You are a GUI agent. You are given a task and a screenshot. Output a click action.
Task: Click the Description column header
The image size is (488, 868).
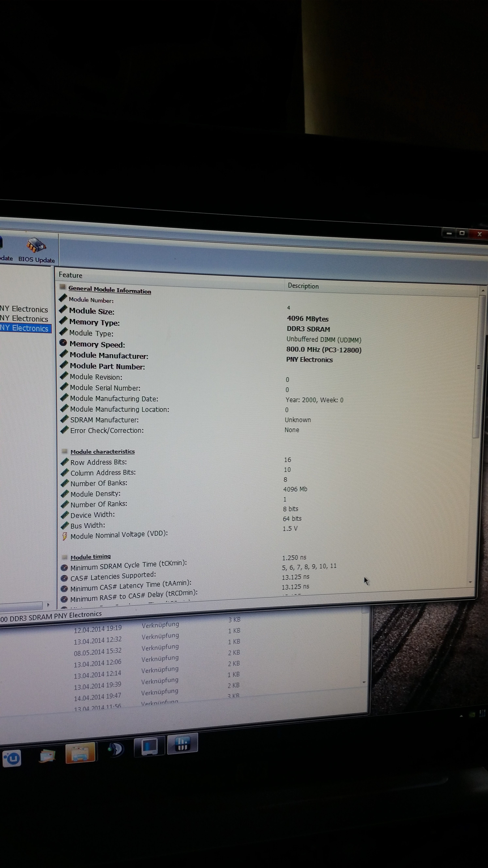coord(303,286)
